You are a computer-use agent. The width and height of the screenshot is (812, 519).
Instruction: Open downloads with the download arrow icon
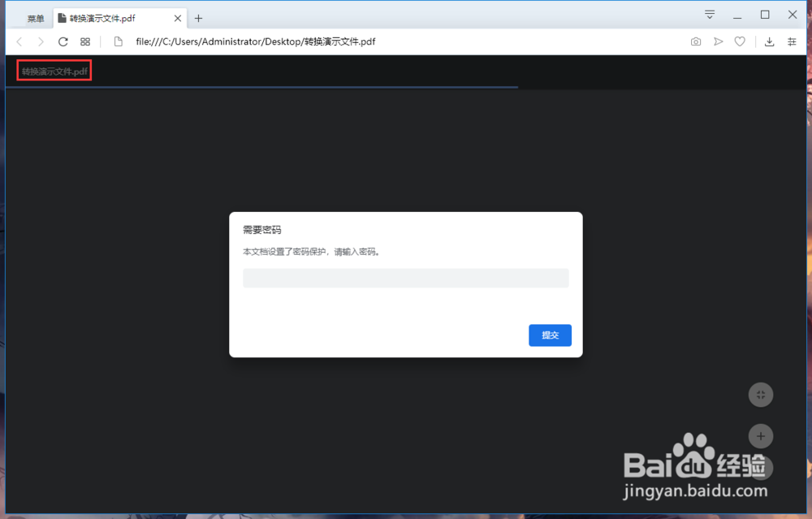click(x=769, y=41)
